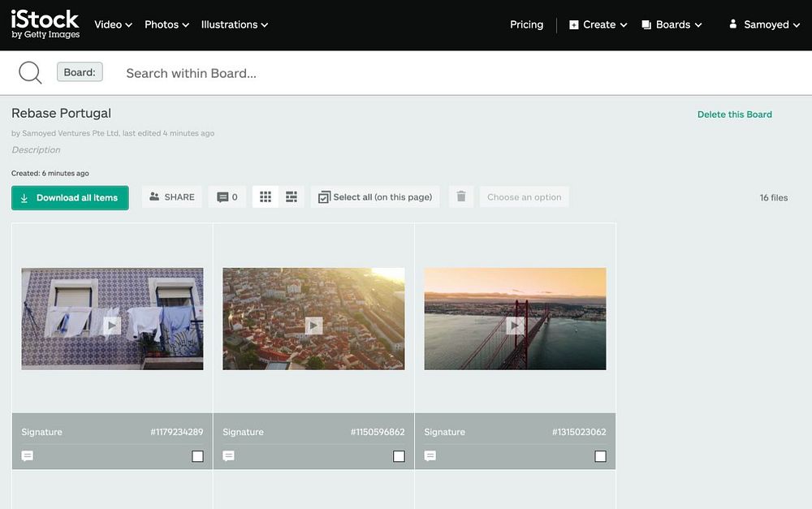Tick the checkbox for item #1179234289
This screenshot has width=812, height=509.
tap(197, 456)
